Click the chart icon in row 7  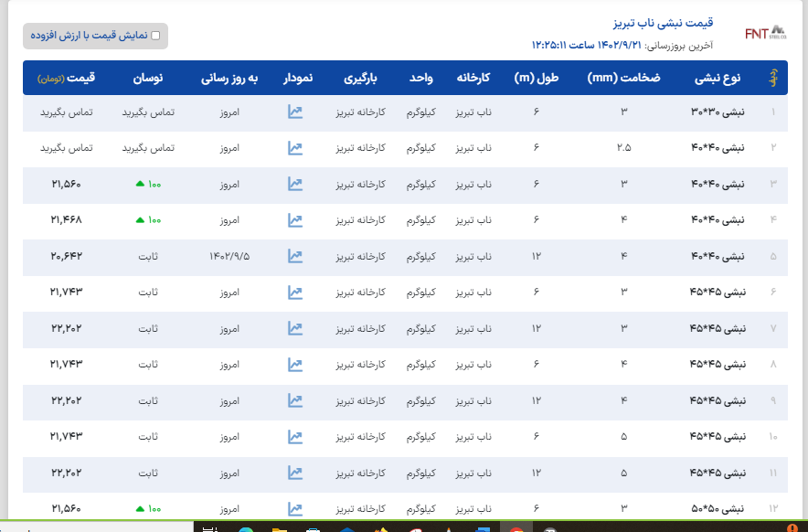click(x=295, y=328)
